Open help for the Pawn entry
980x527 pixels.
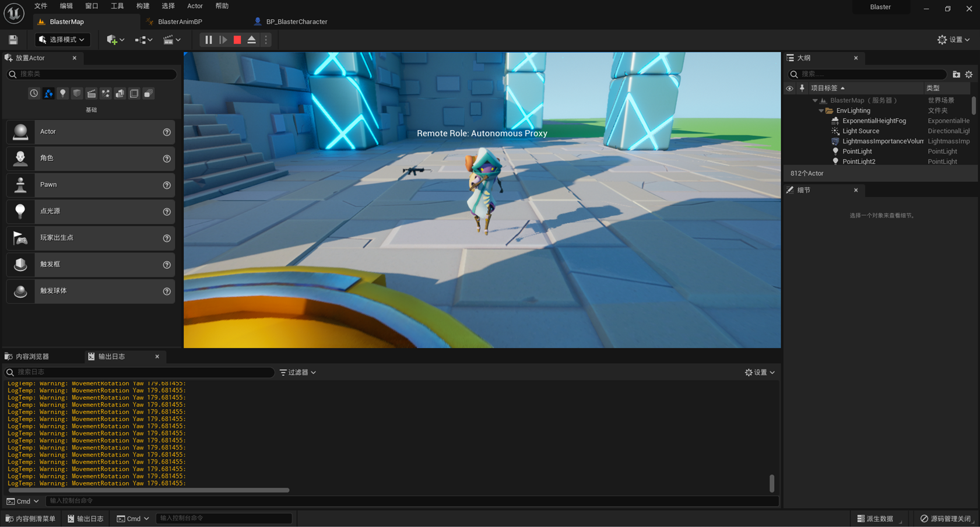(x=167, y=185)
